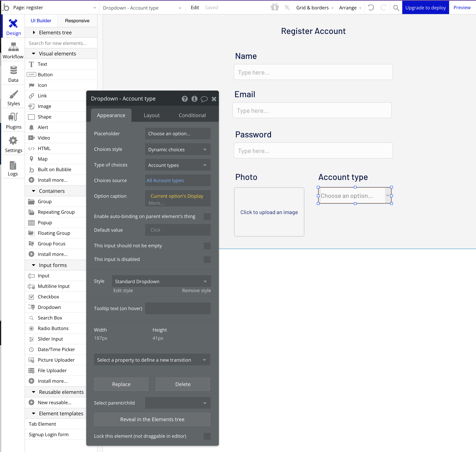Click the gift box icon
Screen dimensions: 476x452
pyautogui.click(x=275, y=7)
